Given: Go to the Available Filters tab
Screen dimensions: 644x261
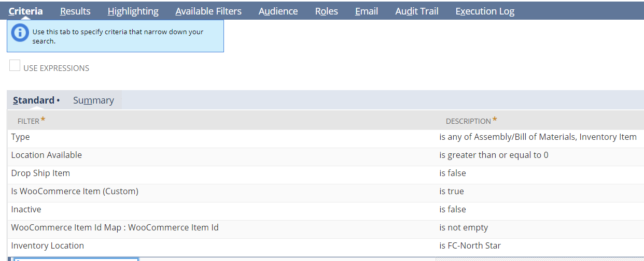Looking at the screenshot, I should tap(208, 11).
